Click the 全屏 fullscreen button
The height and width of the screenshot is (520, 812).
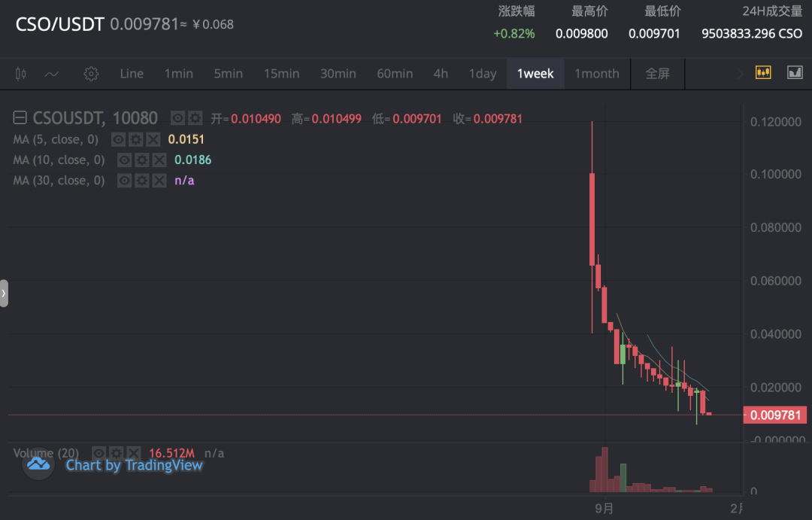tap(658, 74)
